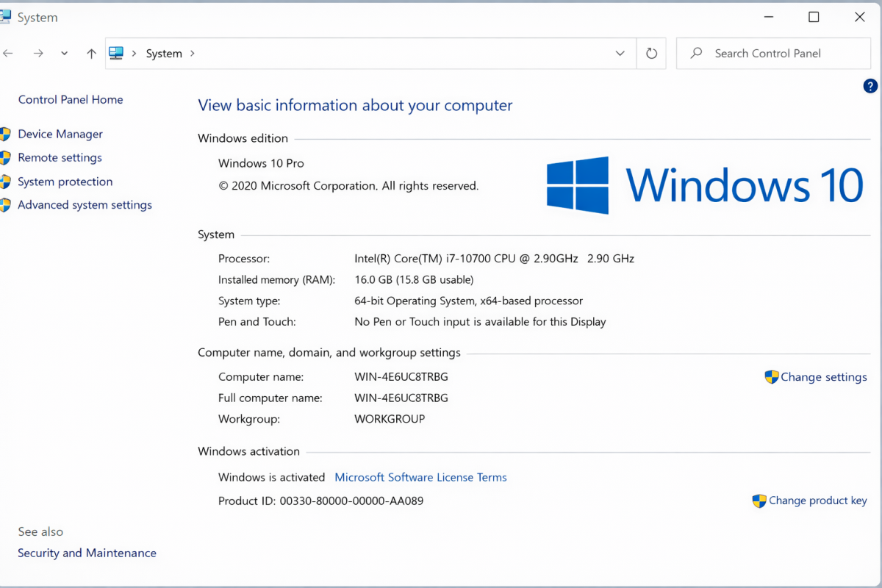Click the magnifier icon in the search box
This screenshot has height=588, width=882.
pyautogui.click(x=695, y=53)
